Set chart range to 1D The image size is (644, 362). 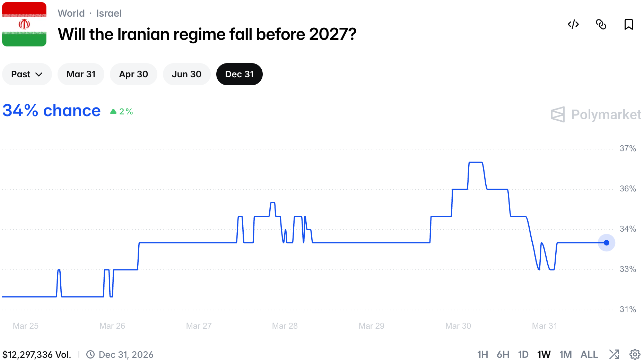tap(523, 354)
